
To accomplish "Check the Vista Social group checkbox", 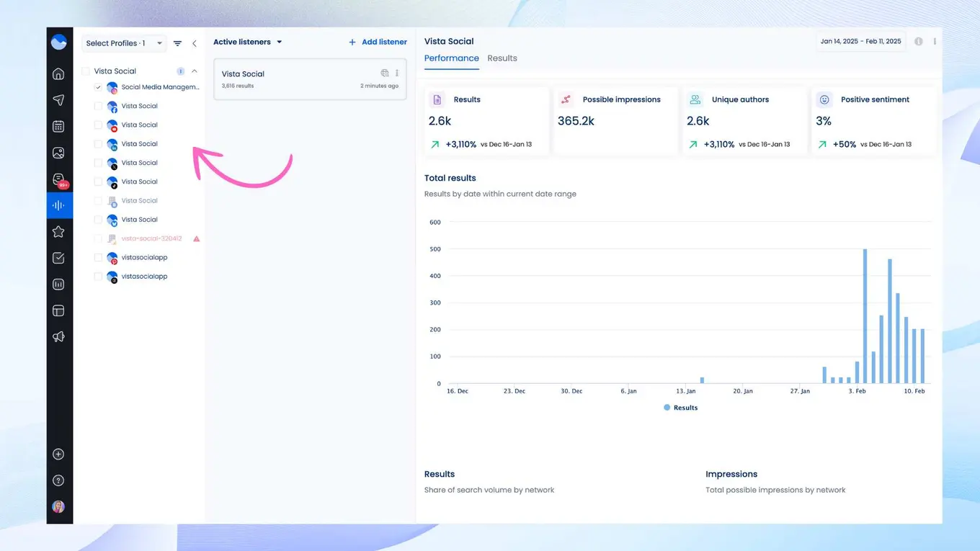I will tap(86, 71).
